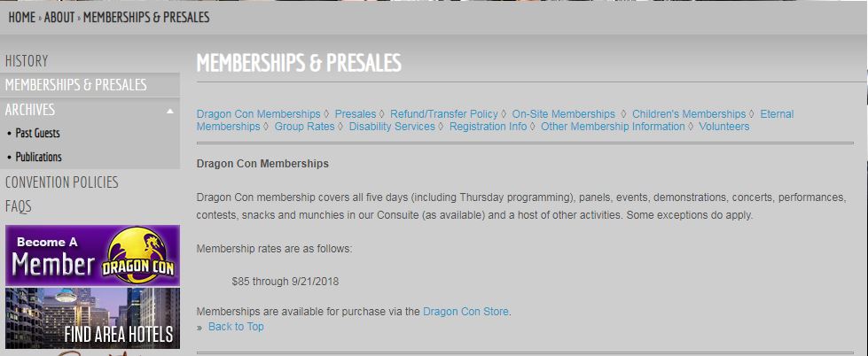Go to HOME breadcrumb

[21, 17]
